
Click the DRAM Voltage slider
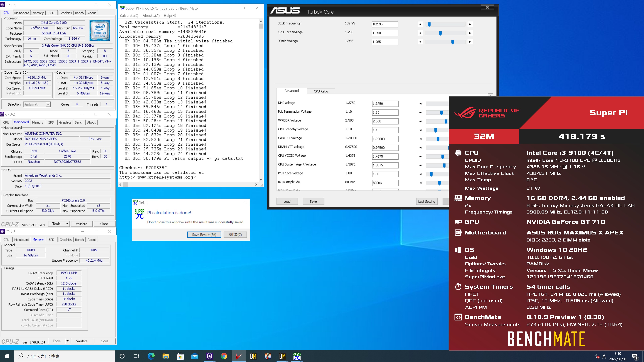coord(445,42)
